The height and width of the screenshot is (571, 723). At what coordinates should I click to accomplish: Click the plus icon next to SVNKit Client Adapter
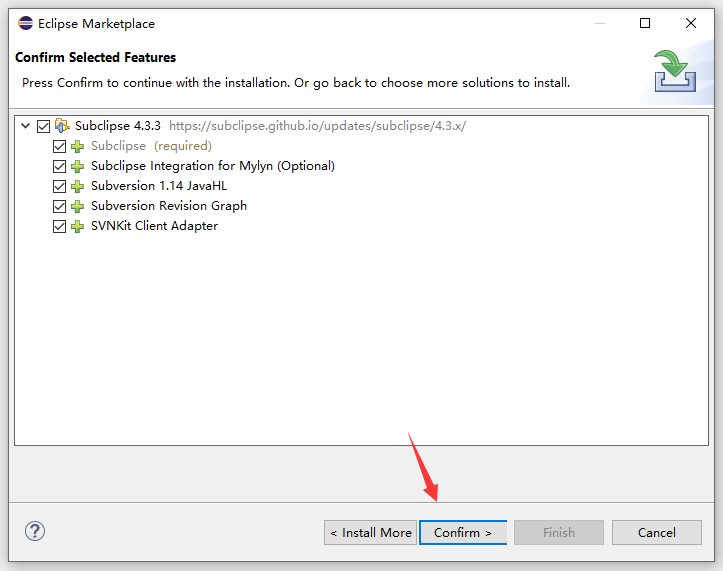(x=78, y=226)
